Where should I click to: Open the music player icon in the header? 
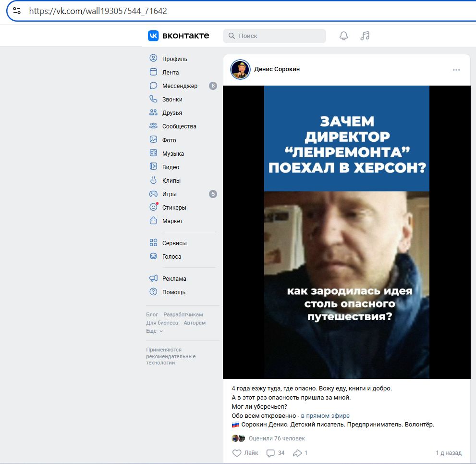coord(365,36)
